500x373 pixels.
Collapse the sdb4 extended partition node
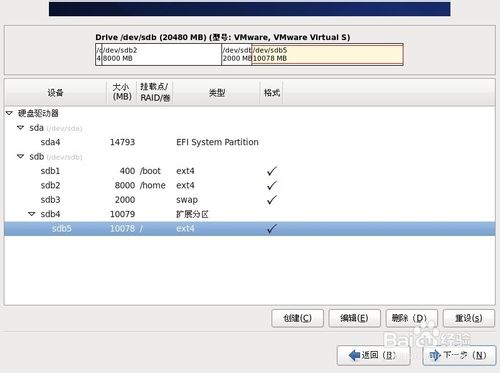click(x=32, y=214)
